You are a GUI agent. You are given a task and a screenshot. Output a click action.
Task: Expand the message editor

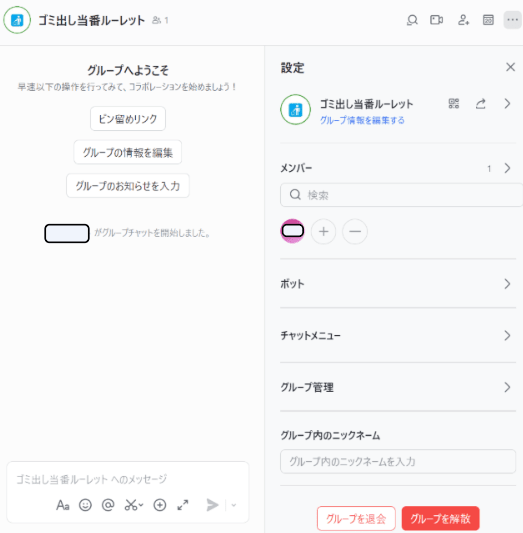[x=183, y=505]
